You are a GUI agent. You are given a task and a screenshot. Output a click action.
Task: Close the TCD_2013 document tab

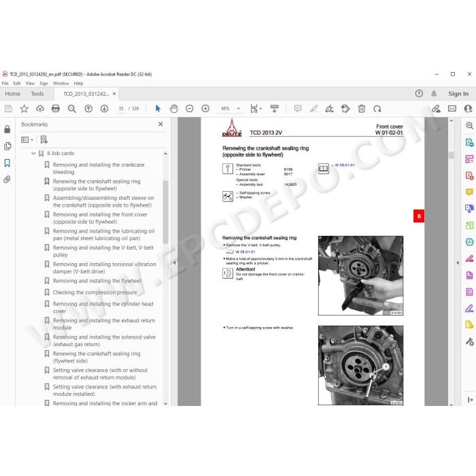click(x=114, y=94)
